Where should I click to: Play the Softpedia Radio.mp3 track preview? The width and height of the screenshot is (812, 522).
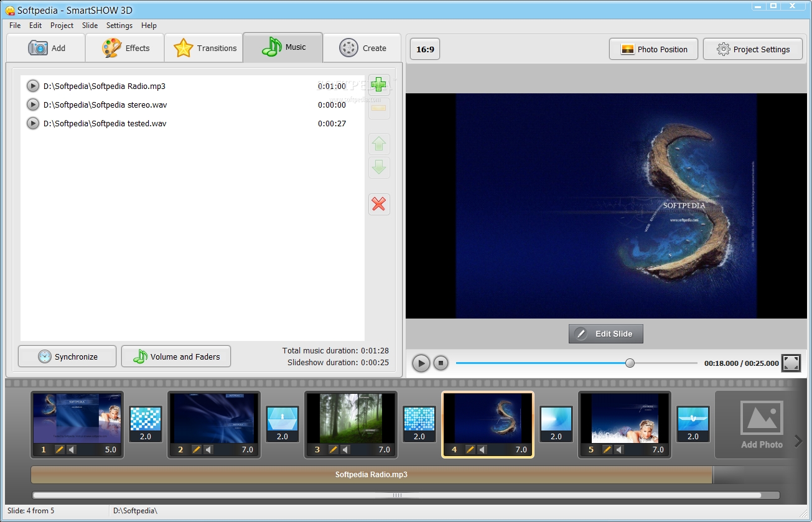(33, 86)
